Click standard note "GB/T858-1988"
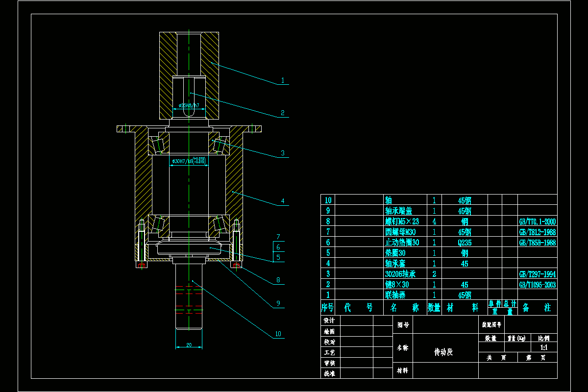 tap(538, 243)
